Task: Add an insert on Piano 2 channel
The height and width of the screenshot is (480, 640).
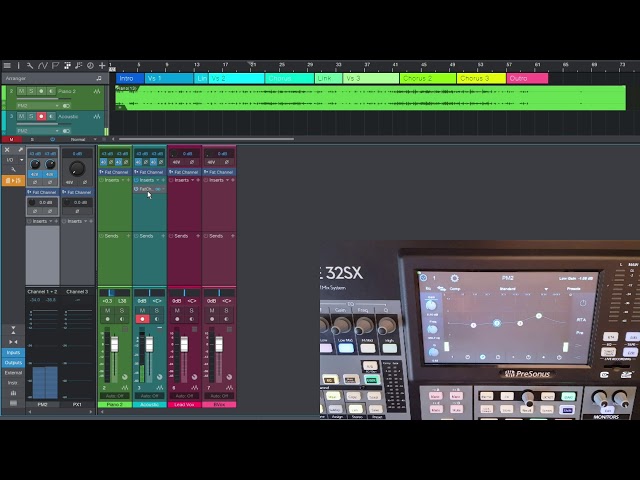Action: pyautogui.click(x=128, y=180)
